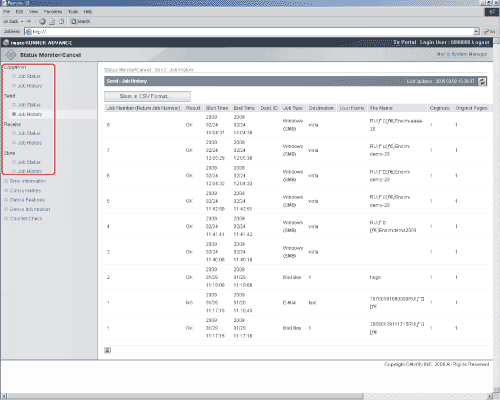The width and height of the screenshot is (500, 400).
Task: Click the browser Stop icon
Action: (42, 21)
